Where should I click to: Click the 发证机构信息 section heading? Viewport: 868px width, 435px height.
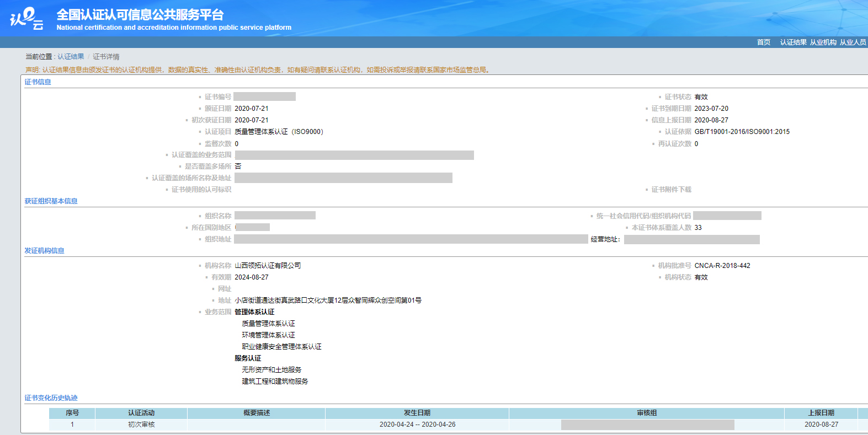point(44,251)
